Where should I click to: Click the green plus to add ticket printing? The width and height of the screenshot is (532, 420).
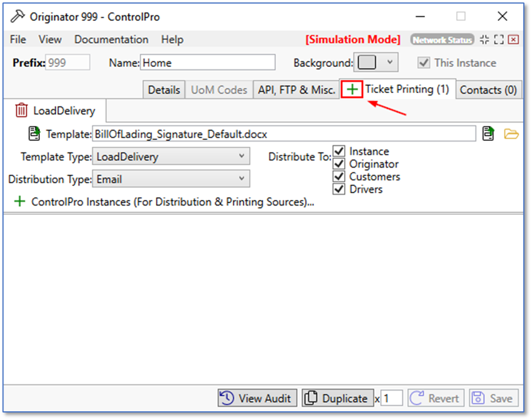[352, 90]
